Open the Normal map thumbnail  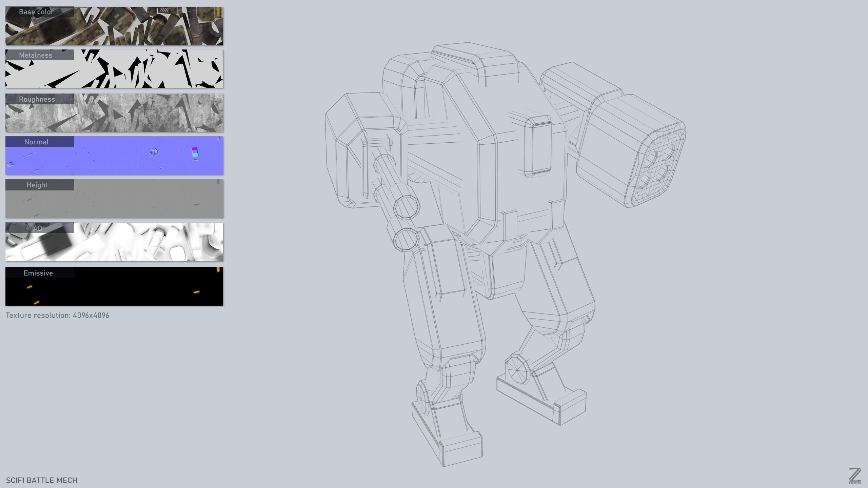point(114,156)
